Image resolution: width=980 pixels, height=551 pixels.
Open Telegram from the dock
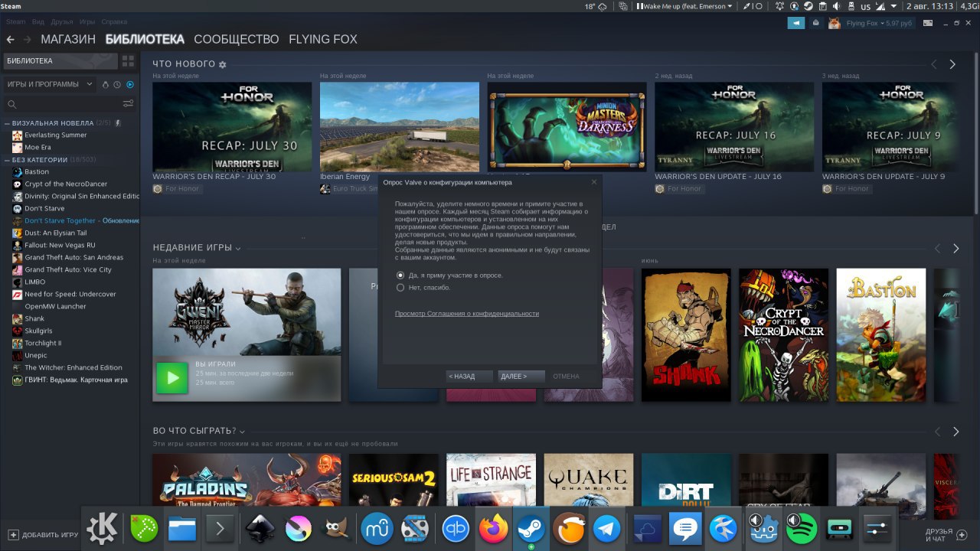pyautogui.click(x=607, y=529)
